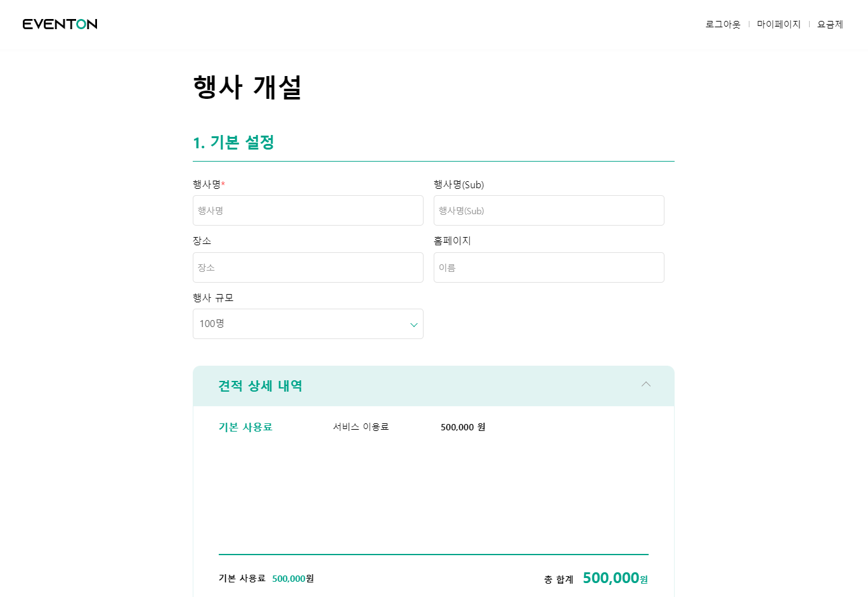Click the 견적 상세 내역 header title
This screenshot has height=597, width=868.
260,386
